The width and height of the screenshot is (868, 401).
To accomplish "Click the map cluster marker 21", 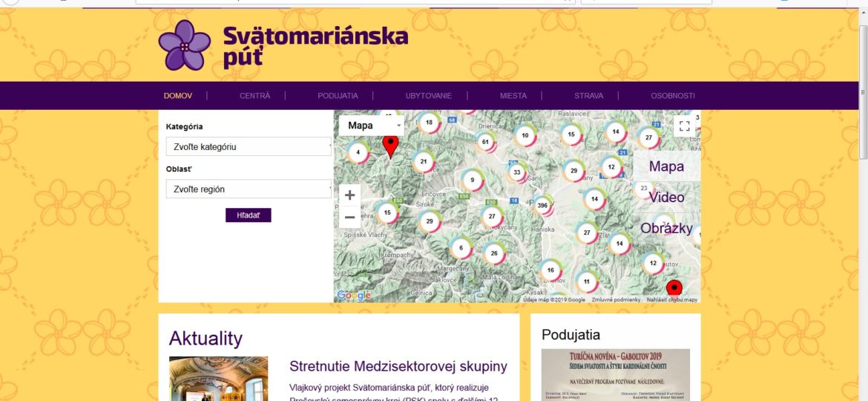I will tap(424, 162).
